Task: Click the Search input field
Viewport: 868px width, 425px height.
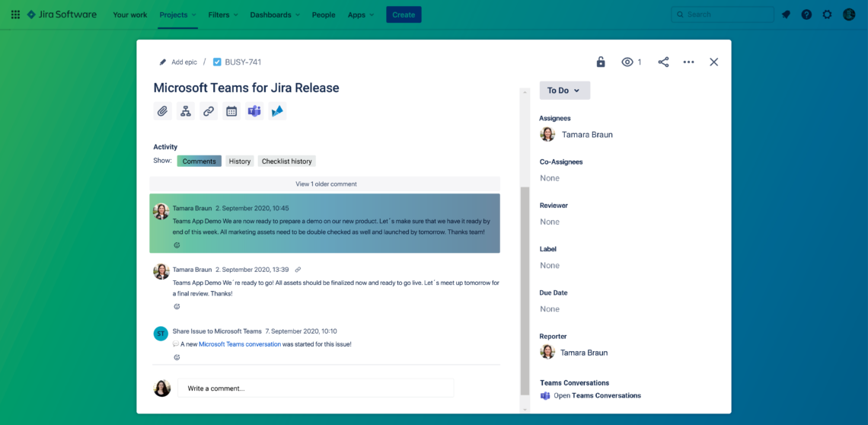Action: pyautogui.click(x=723, y=14)
